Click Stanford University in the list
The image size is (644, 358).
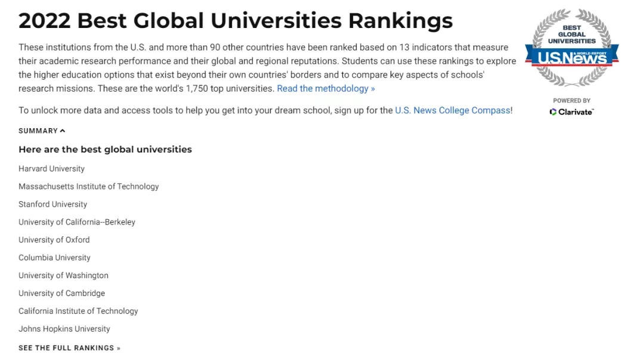tap(52, 204)
